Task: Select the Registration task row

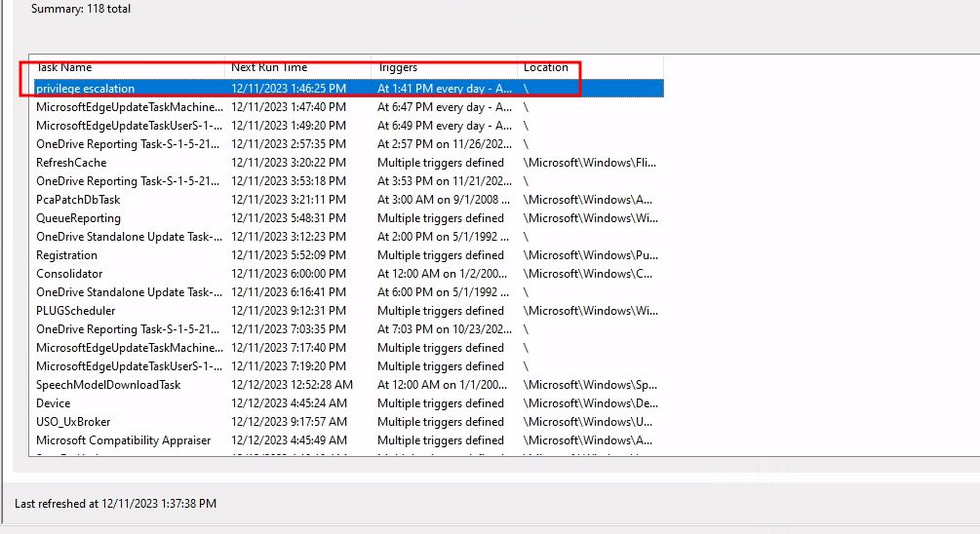Action: pyautogui.click(x=66, y=255)
